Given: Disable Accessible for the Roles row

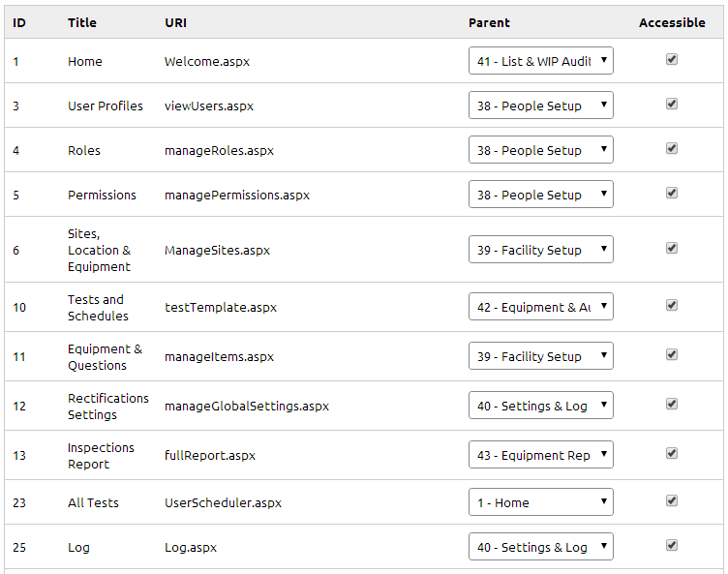Looking at the screenshot, I should point(672,149).
